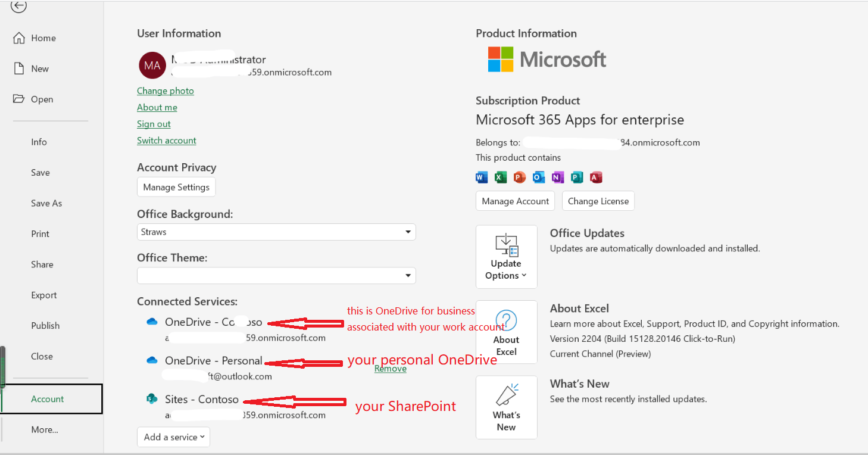Image resolution: width=868 pixels, height=455 pixels.
Task: Click the Manage Settings button
Action: (176, 187)
